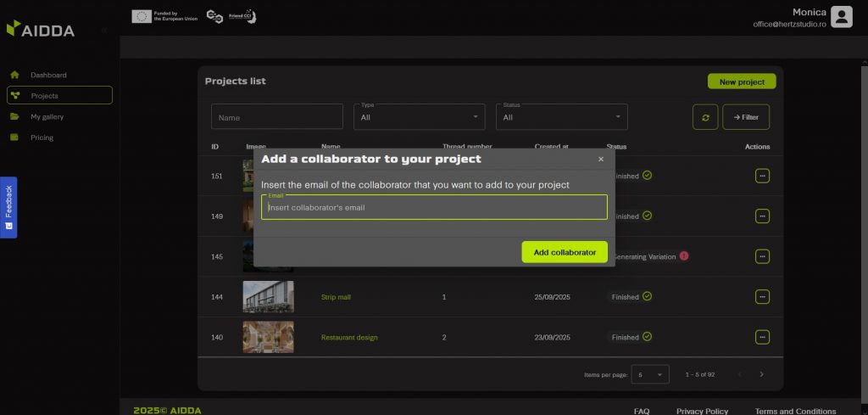The height and width of the screenshot is (415, 868).
Task: Click the Monica user profile avatar
Action: [841, 17]
